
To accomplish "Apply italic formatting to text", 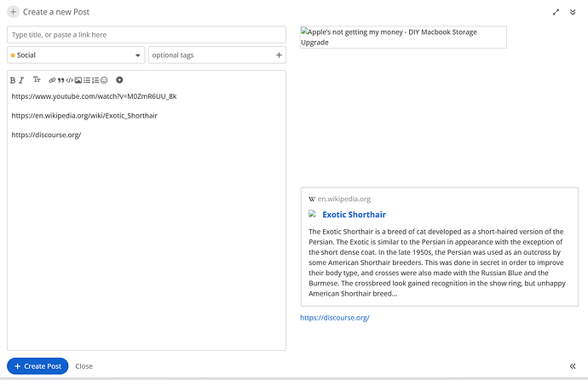I will point(21,80).
